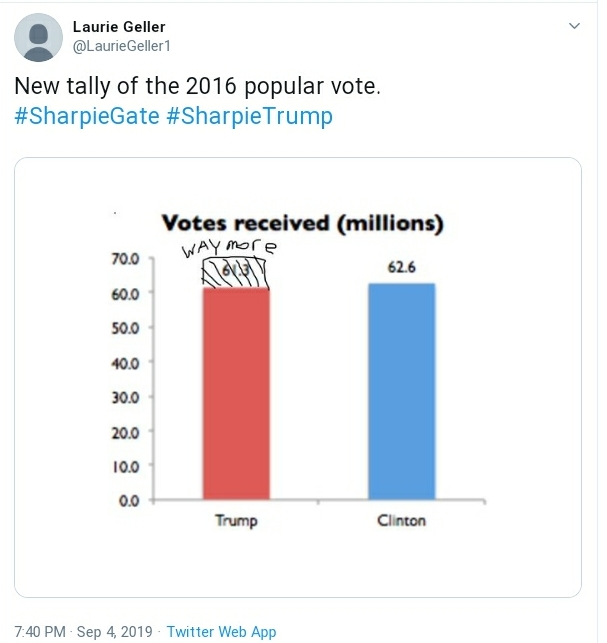Viewport: 607px width, 643px height.
Task: Open the attached chart image in the tweet
Action: click(x=297, y=377)
